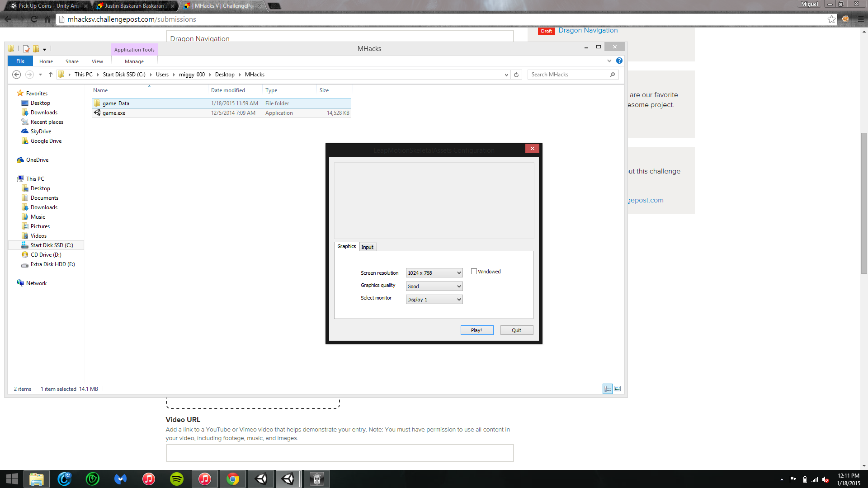This screenshot has width=868, height=488.
Task: Open the View ribbon tab
Action: click(97, 61)
